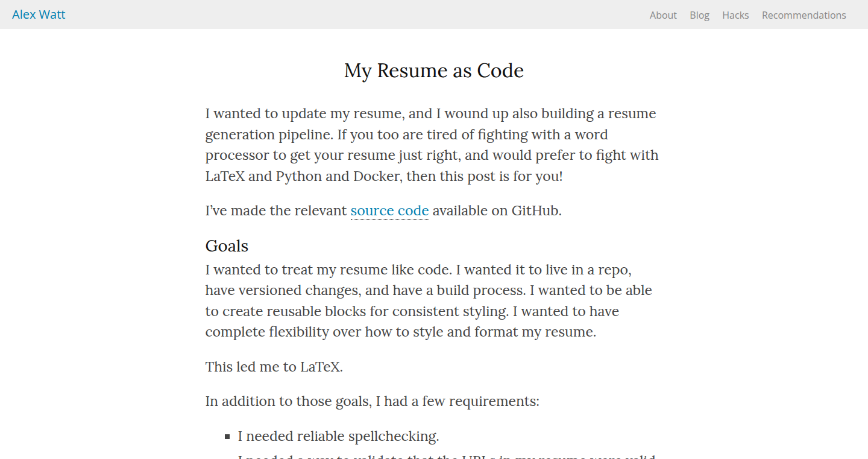Click the 'I needed reliable spellchecking.' bullet
Image resolution: width=868 pixels, height=459 pixels.
tap(338, 436)
